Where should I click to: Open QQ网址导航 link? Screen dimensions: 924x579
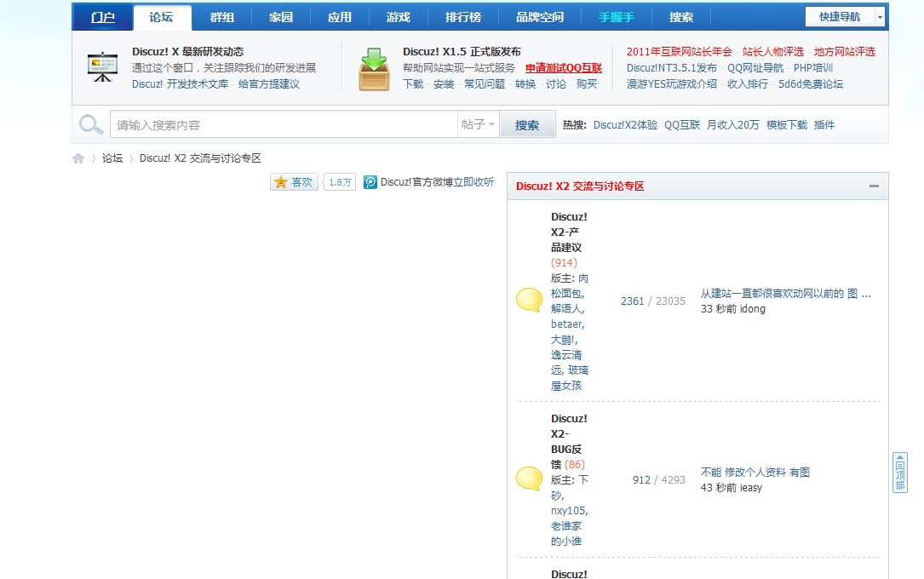coord(755,68)
